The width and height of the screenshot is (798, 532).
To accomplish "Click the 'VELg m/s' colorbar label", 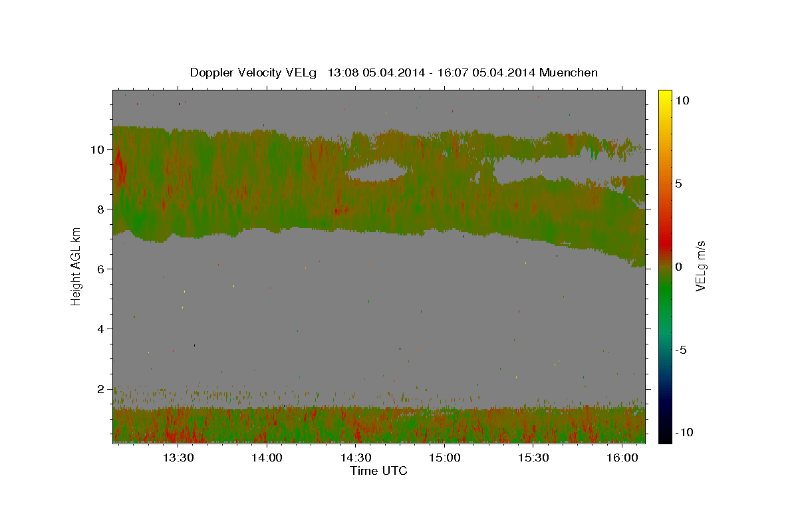I will coord(700,267).
